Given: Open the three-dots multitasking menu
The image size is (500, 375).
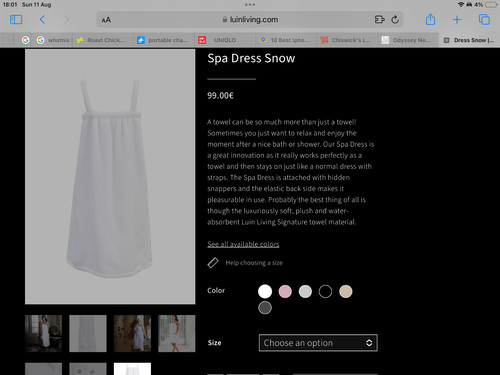Looking at the screenshot, I should point(250,5).
